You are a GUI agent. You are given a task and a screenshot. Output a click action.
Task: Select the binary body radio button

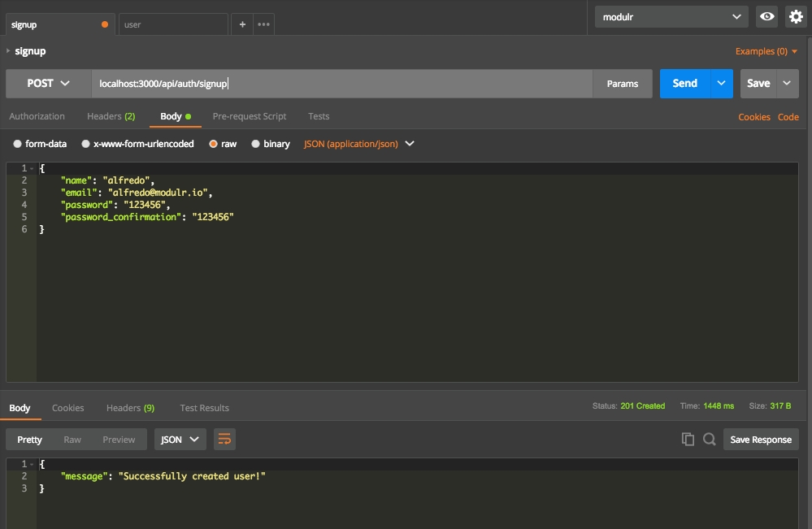pos(256,144)
